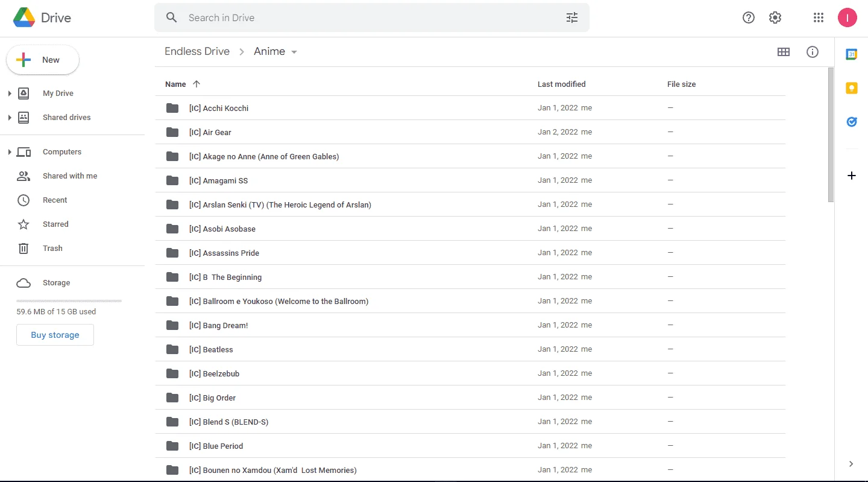
Task: Click the Buy storage button
Action: [x=55, y=335]
